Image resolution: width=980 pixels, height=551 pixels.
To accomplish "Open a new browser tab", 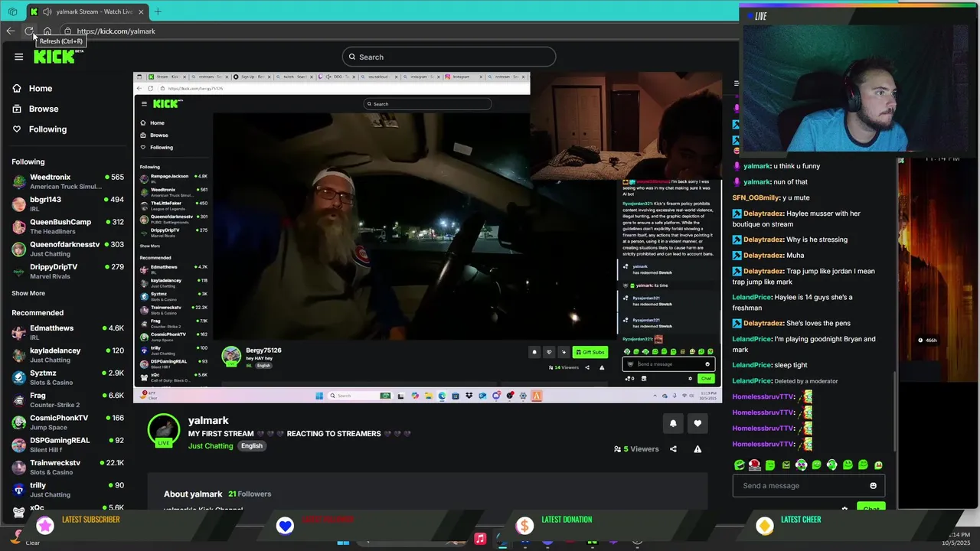I will 158,11.
